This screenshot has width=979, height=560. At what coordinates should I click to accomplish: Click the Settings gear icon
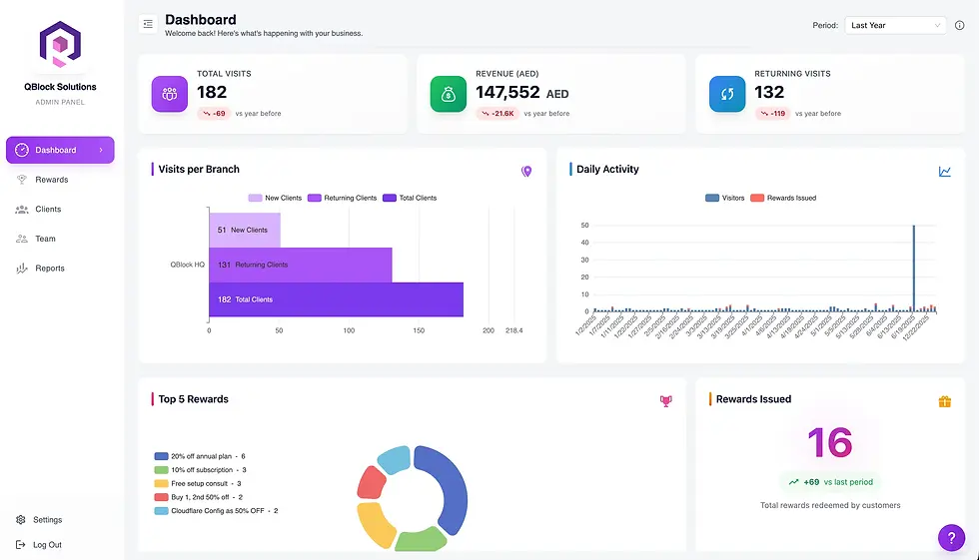click(21, 519)
